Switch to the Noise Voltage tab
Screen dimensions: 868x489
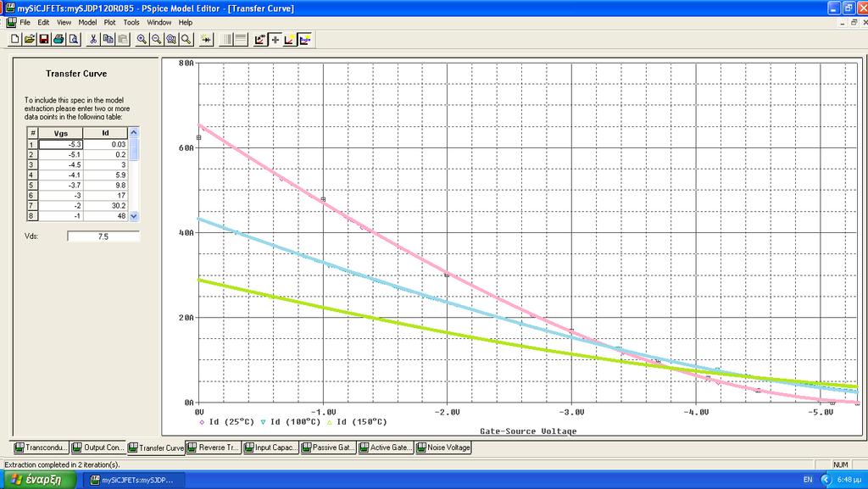click(x=443, y=447)
